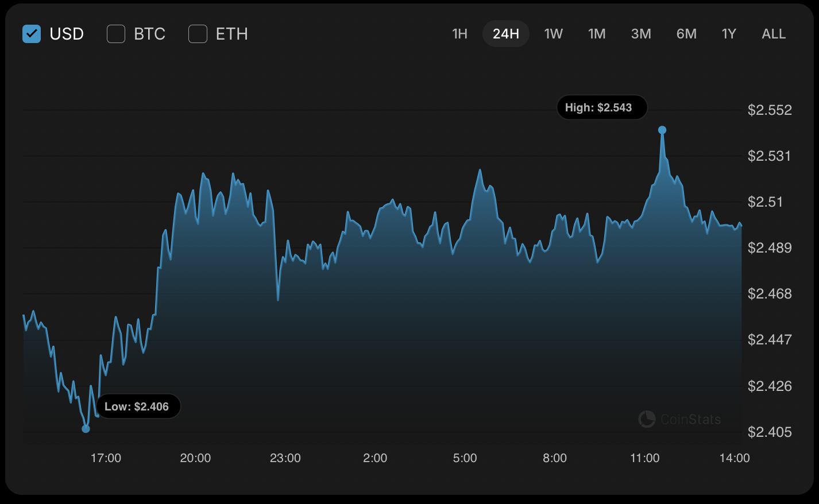
Task: Switch chart to 1M range
Action: pos(597,34)
